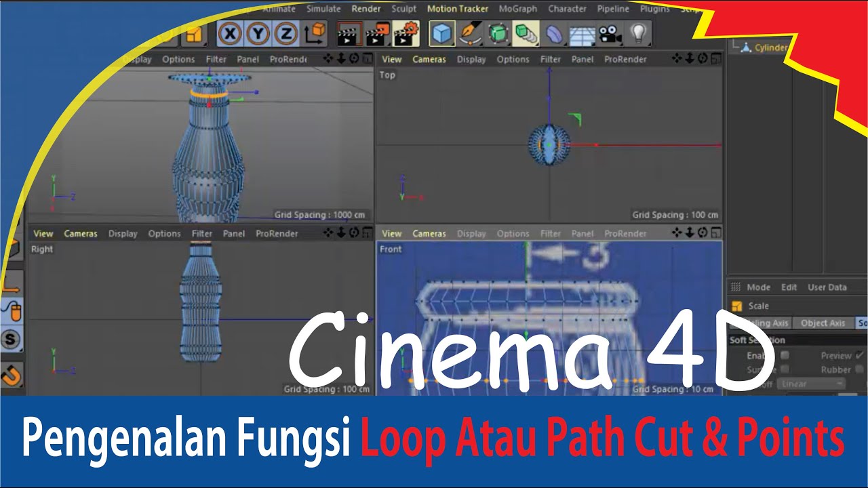Open the blue deformer icon
This screenshot has height=488, width=868.
click(x=553, y=33)
